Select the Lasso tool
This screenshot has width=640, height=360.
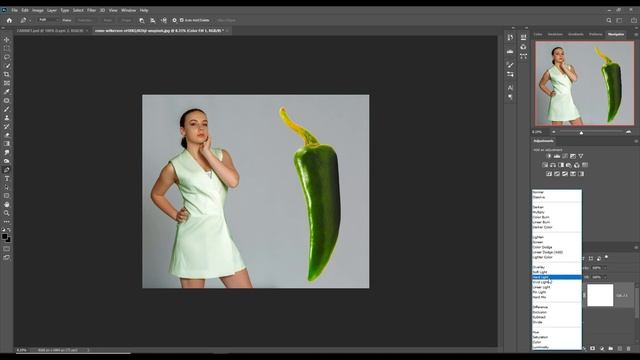point(7,57)
